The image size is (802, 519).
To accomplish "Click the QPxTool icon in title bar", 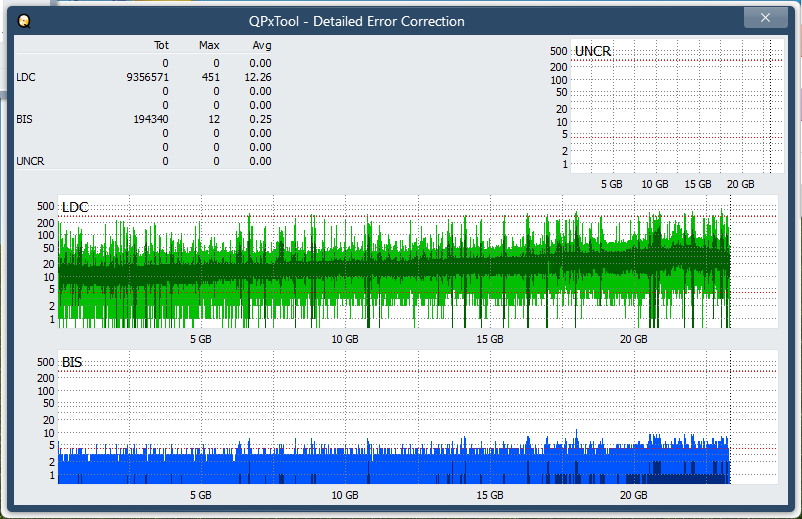I will tap(24, 20).
